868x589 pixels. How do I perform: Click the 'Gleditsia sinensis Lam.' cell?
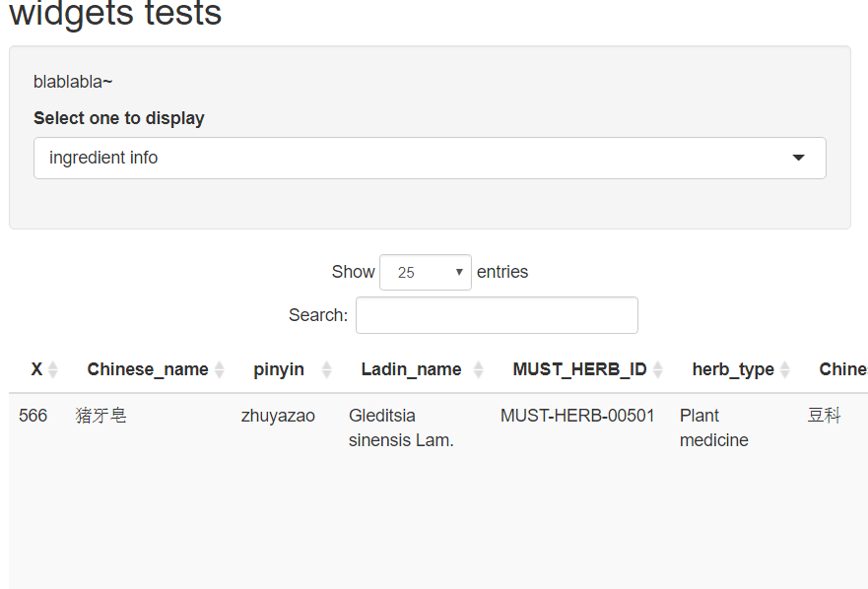pos(401,427)
